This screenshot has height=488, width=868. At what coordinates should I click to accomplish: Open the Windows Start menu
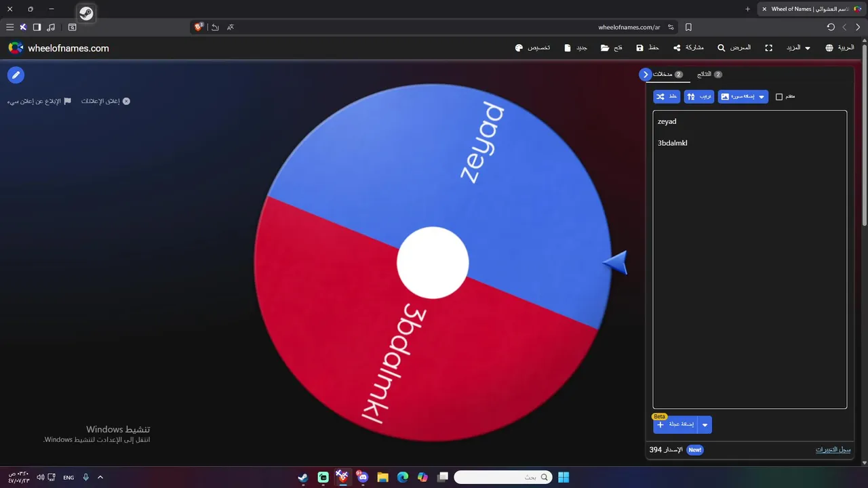tap(564, 477)
